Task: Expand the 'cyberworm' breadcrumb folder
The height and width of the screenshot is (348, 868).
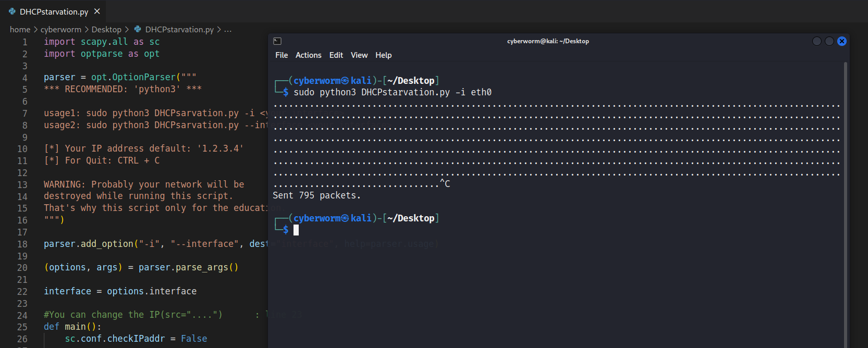Action: click(x=61, y=30)
